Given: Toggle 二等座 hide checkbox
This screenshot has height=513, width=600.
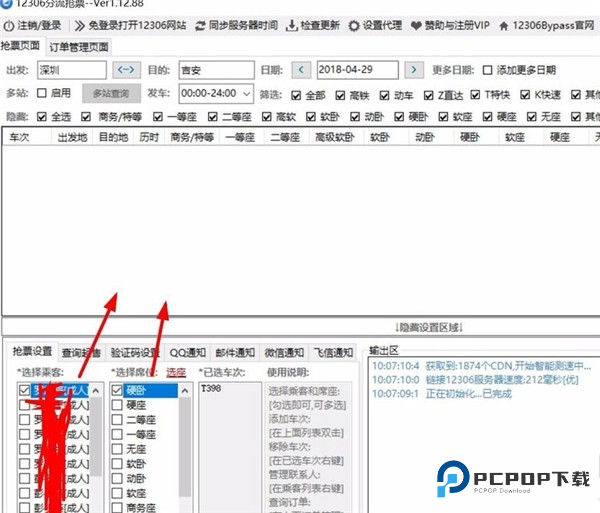Looking at the screenshot, I should (213, 117).
